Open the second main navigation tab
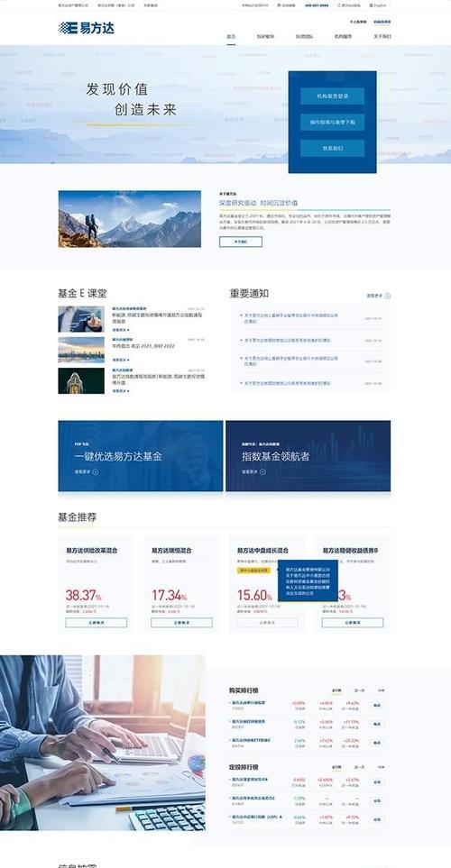 (x=265, y=37)
